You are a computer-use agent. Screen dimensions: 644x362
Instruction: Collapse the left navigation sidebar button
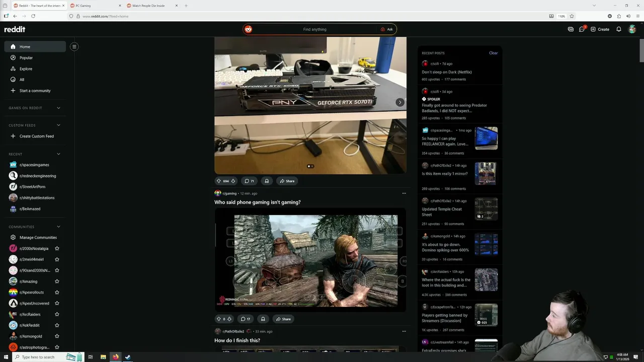(74, 47)
